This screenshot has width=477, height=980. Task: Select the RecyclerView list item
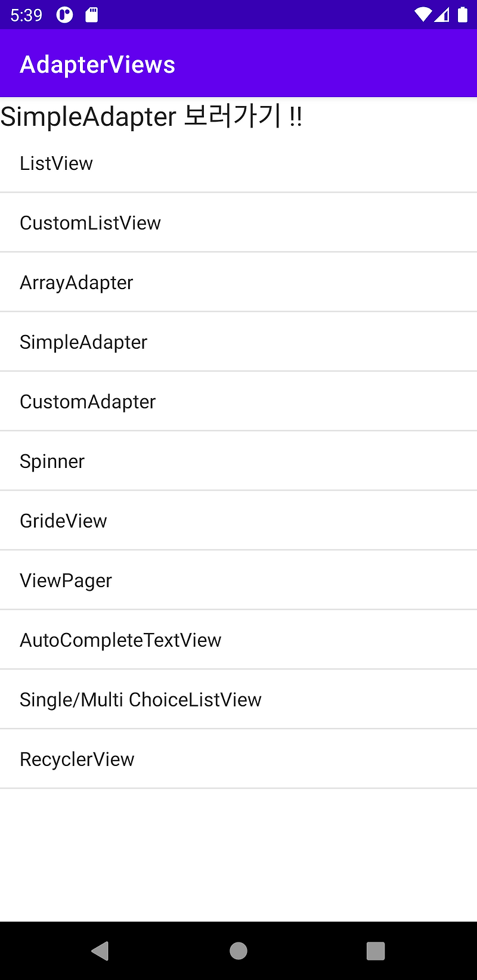[77, 758]
